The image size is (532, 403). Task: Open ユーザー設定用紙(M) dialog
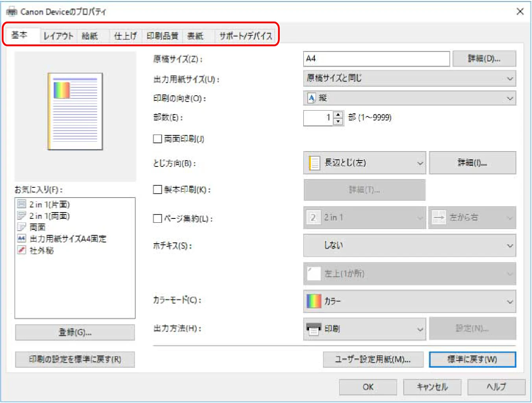[x=373, y=359]
